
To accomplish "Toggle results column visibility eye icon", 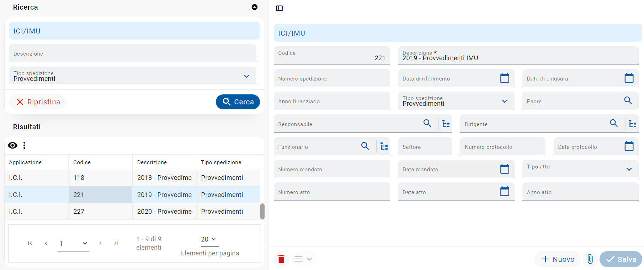I will [12, 145].
